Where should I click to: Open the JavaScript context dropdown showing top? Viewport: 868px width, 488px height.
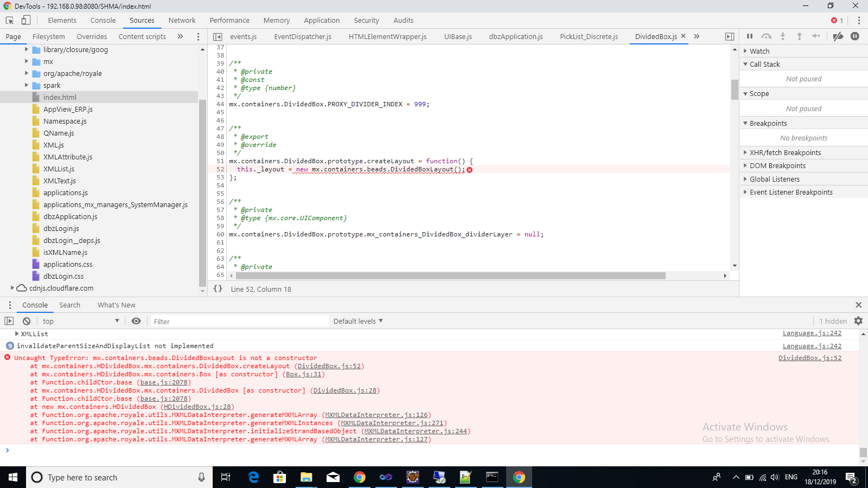(x=81, y=321)
